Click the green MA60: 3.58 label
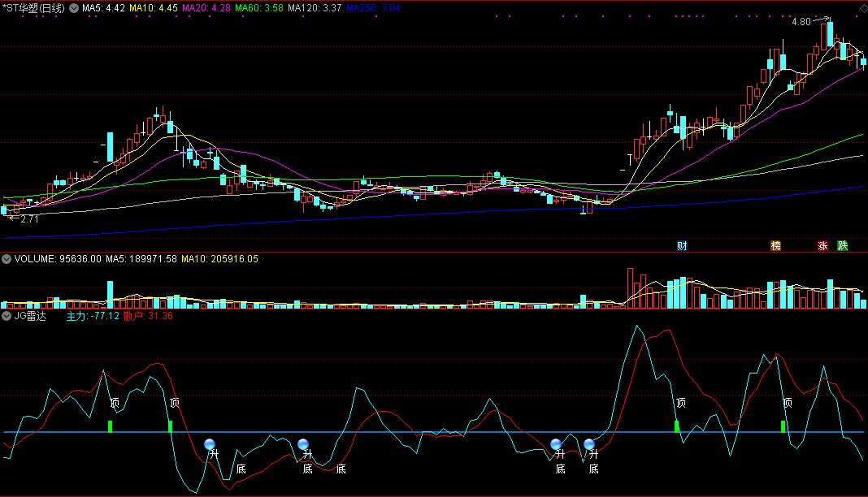Image resolution: width=868 pixels, height=497 pixels. point(259,8)
